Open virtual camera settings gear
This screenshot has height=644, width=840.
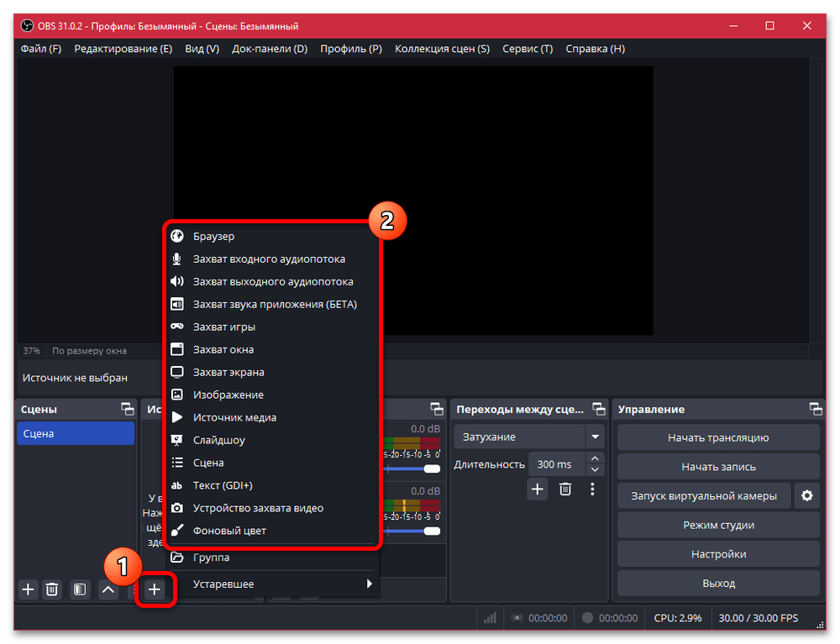pos(806,495)
